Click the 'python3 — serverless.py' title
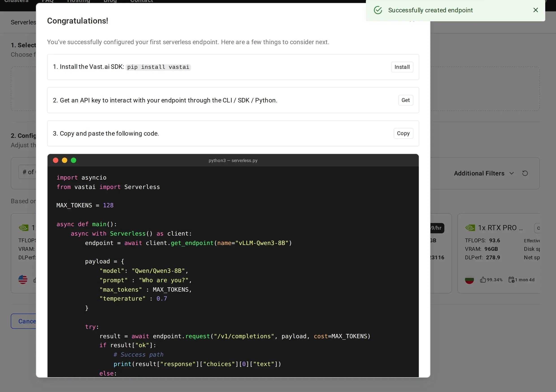Screen dimensions: 556x392 click(x=233, y=160)
